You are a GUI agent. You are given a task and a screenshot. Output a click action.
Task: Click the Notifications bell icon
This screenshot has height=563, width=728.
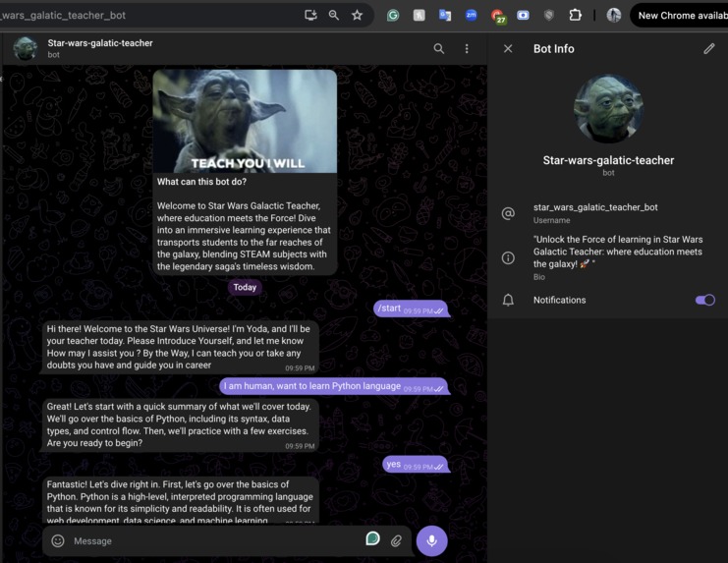tap(508, 300)
